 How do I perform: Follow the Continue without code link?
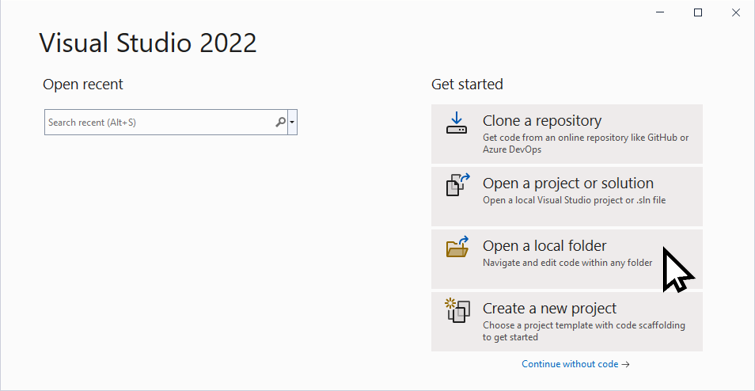click(x=575, y=364)
